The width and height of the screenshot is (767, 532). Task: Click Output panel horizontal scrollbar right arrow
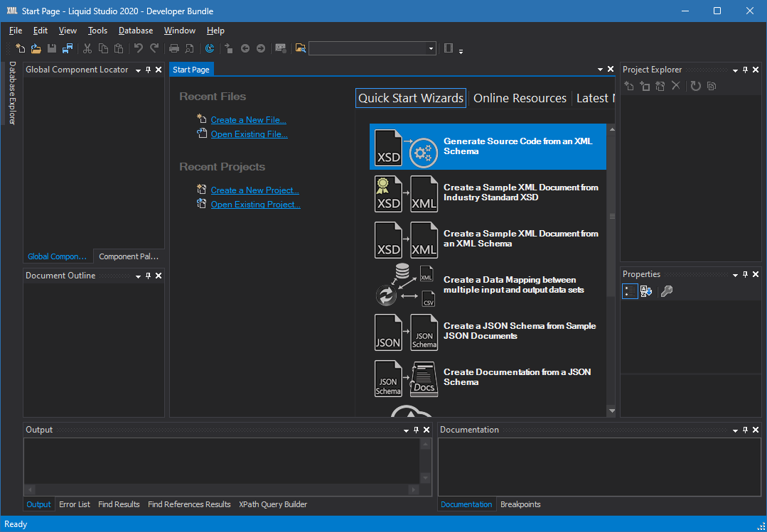[414, 489]
